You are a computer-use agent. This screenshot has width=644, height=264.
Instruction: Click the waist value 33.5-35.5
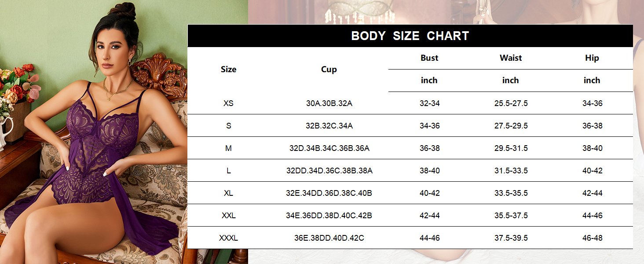point(511,193)
